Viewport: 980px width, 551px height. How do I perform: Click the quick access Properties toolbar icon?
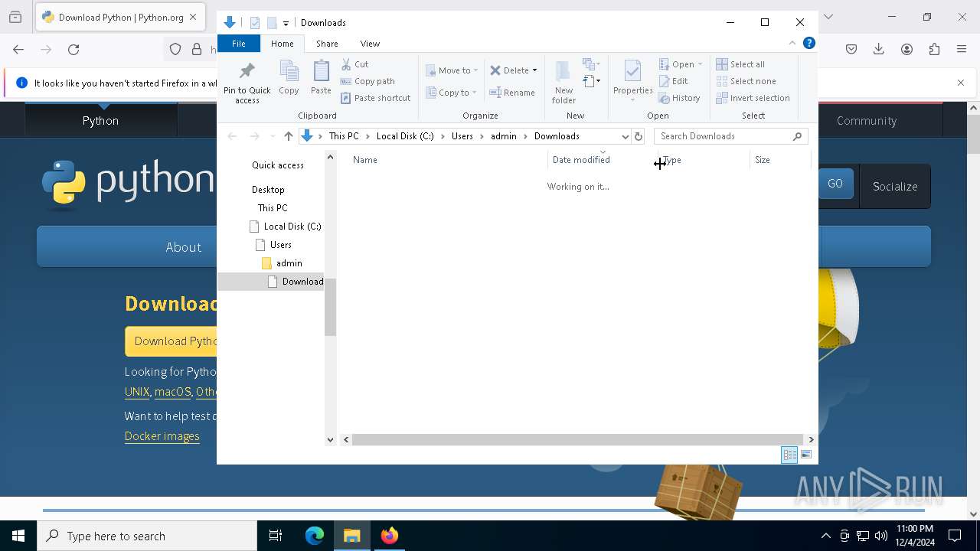pos(255,23)
